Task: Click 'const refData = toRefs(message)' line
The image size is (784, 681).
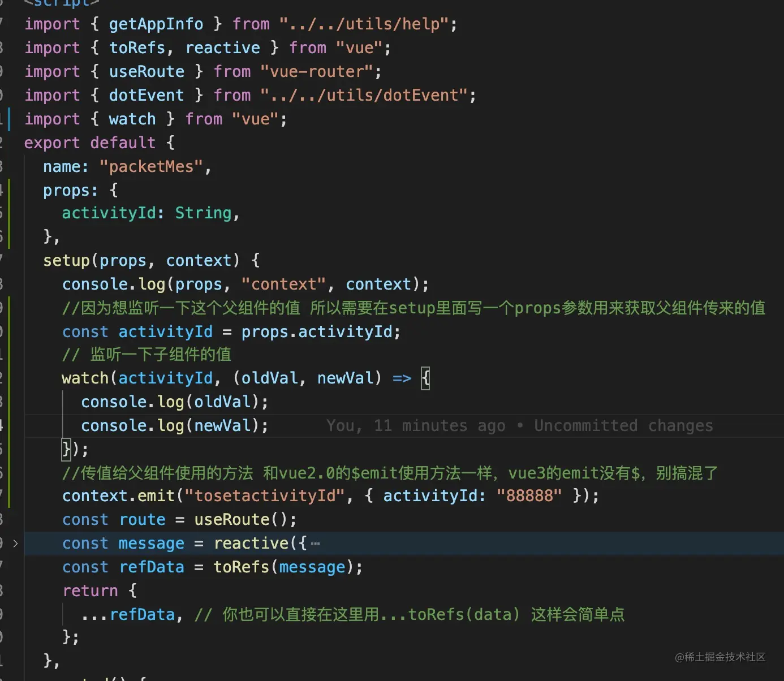Action: click(213, 567)
